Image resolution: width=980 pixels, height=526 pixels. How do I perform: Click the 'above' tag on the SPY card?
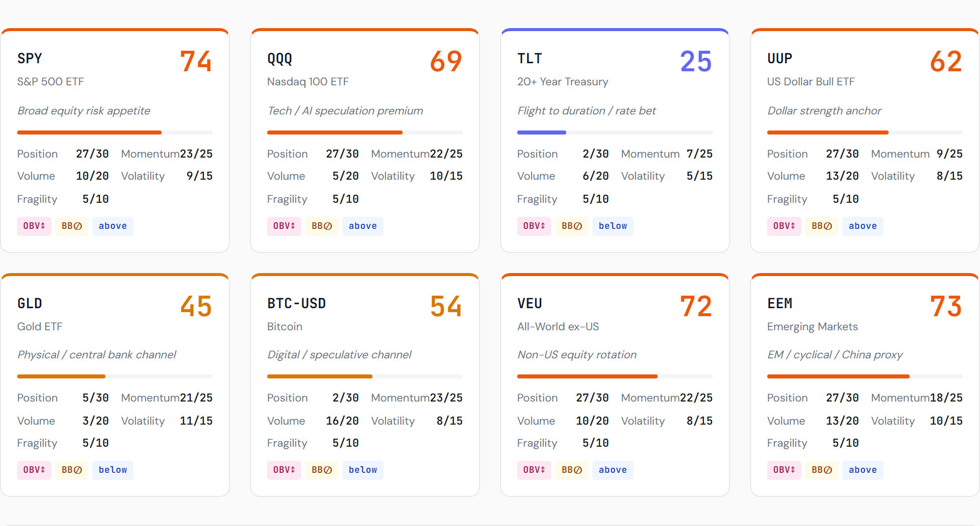click(x=113, y=226)
